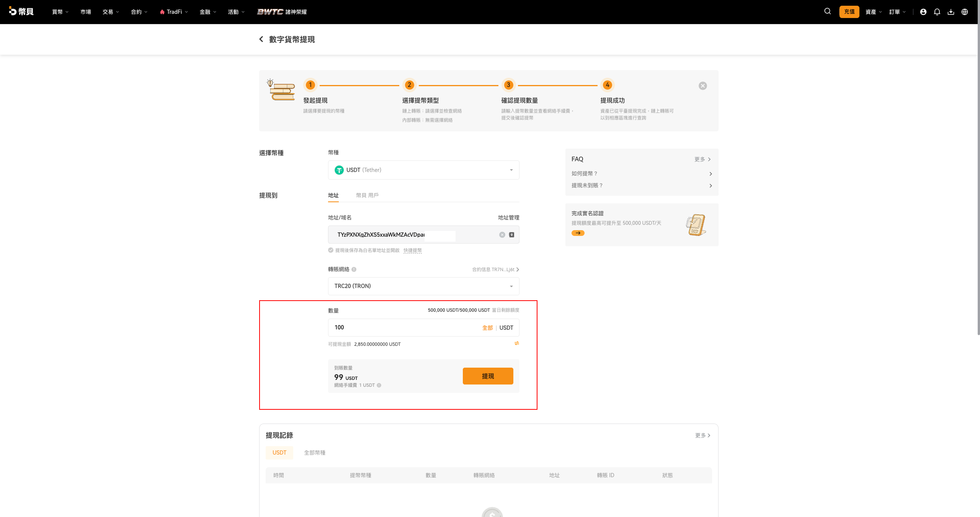Open the 幣種 USDT (Tether) dropdown
The height and width of the screenshot is (517, 980).
click(x=423, y=170)
